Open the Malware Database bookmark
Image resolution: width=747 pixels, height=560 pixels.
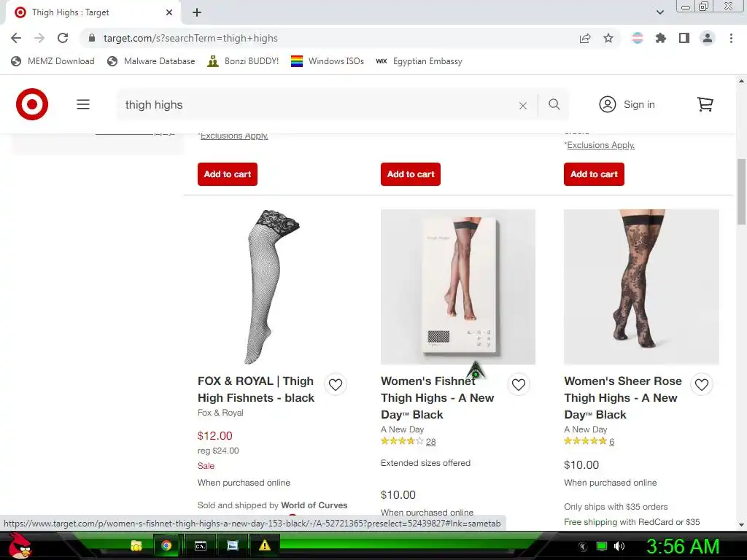click(152, 61)
